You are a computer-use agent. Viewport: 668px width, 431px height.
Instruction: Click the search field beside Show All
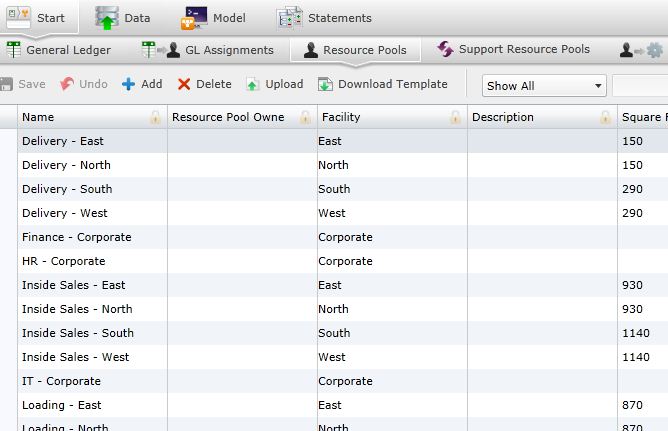pyautogui.click(x=640, y=86)
